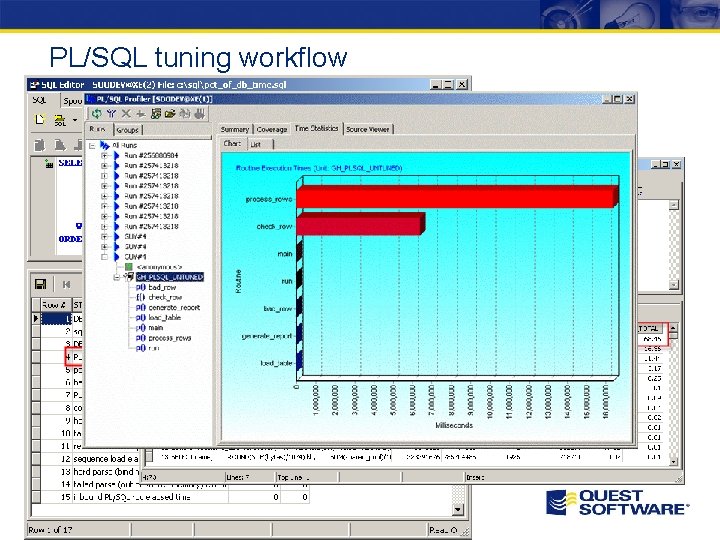
Task: Click the SQL Editor grid scroll down arrow
Action: tap(457, 509)
